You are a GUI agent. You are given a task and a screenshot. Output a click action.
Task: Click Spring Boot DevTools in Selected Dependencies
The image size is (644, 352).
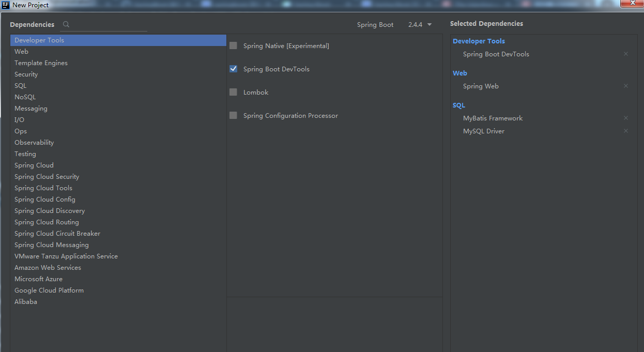(x=496, y=54)
